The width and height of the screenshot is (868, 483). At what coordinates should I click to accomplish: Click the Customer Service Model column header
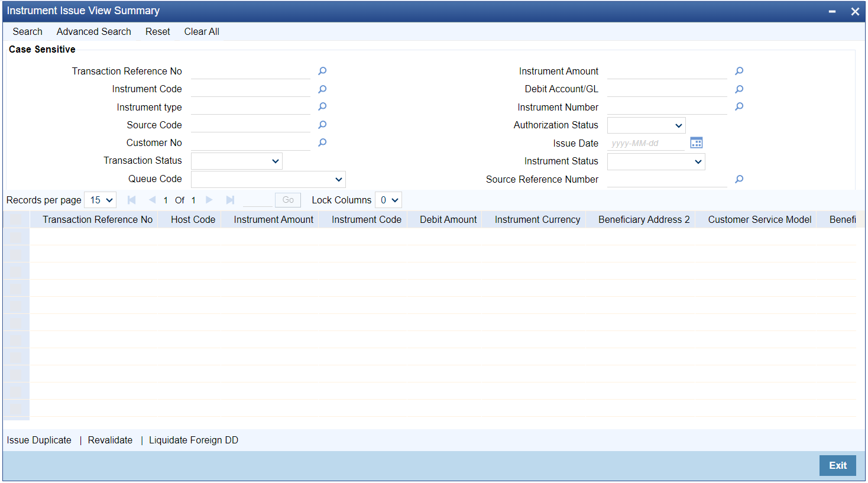pyautogui.click(x=760, y=219)
